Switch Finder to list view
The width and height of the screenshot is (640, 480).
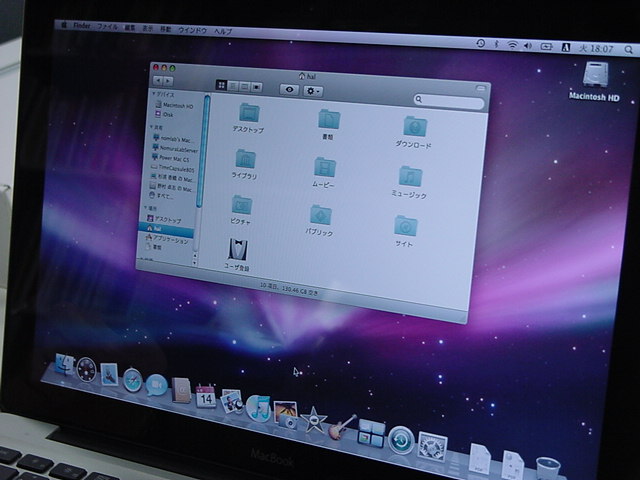[232, 86]
